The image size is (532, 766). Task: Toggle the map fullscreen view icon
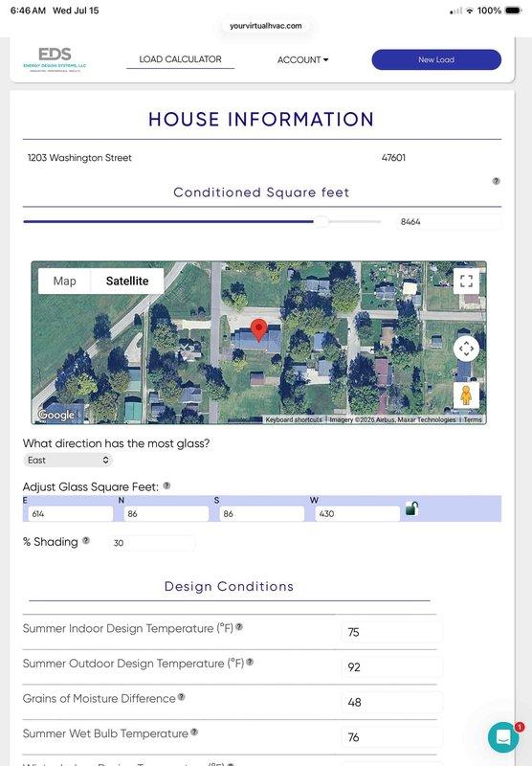click(466, 281)
